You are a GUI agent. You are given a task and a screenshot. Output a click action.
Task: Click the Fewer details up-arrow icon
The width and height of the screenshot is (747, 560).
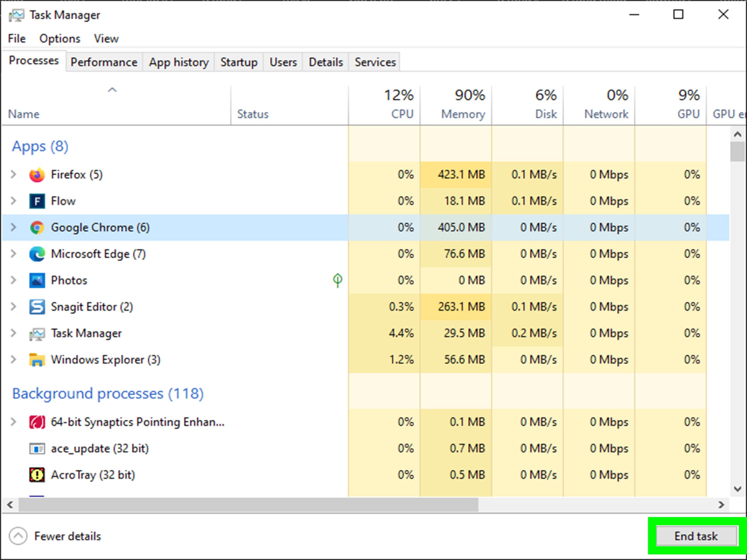[x=18, y=536]
